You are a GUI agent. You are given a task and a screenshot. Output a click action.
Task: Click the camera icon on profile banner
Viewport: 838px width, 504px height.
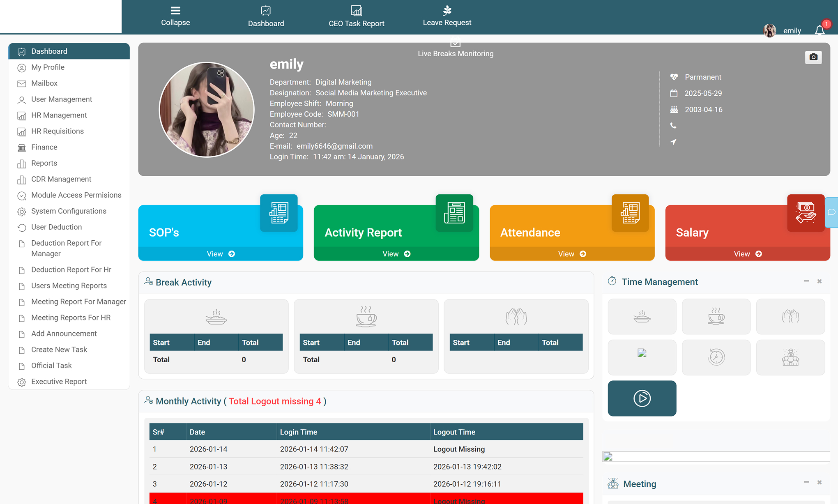tap(813, 57)
